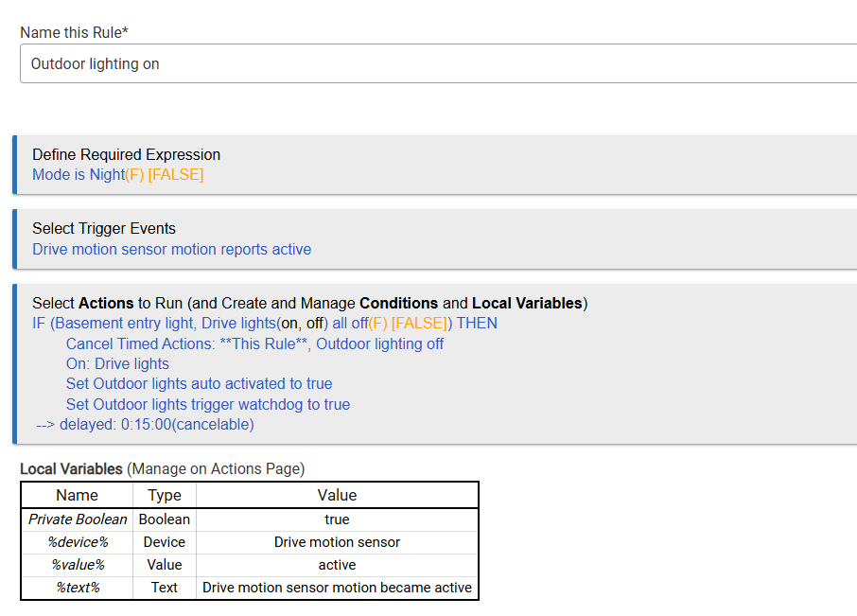Click the rule name input field

coord(435,64)
